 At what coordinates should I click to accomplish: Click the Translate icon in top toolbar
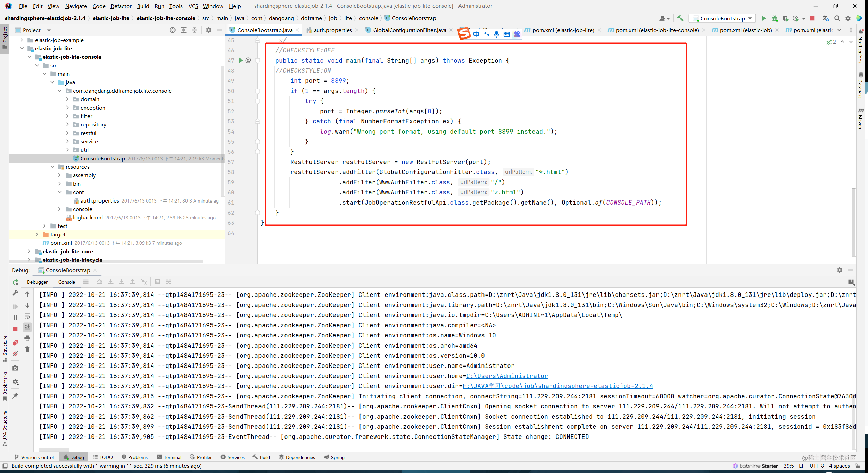[x=826, y=18]
